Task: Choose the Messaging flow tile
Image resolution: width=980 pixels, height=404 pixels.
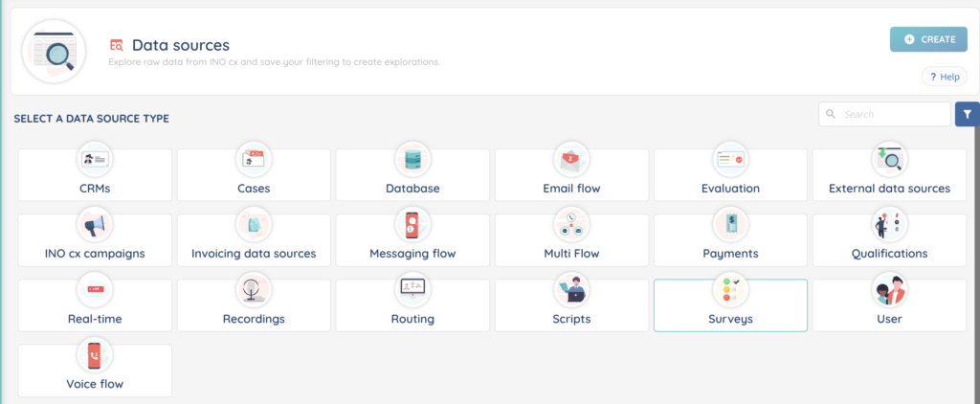Action: click(412, 240)
